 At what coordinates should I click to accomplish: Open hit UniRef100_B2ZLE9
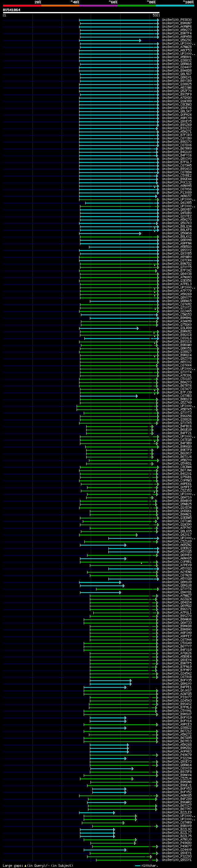pyautogui.click(x=177, y=813)
